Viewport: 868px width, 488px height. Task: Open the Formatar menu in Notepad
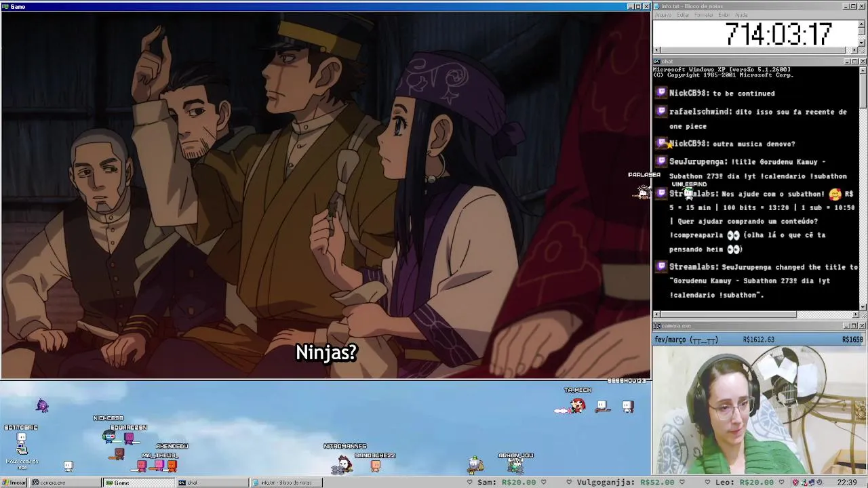point(704,15)
